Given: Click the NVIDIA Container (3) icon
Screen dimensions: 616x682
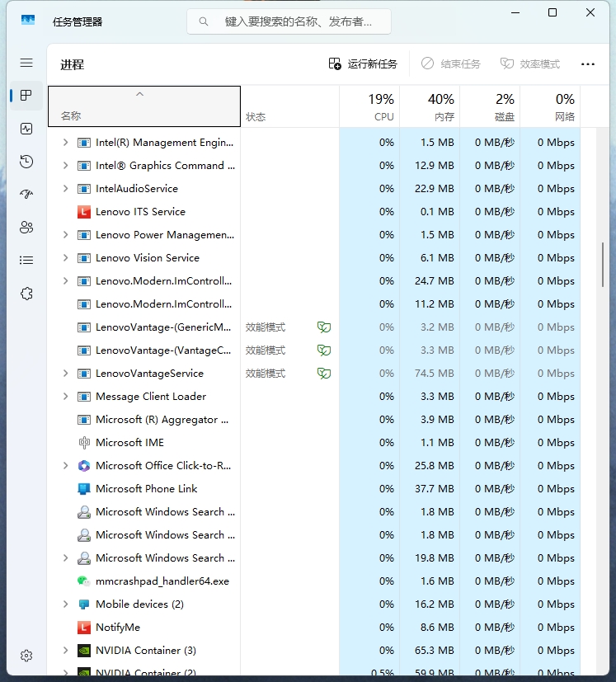Looking at the screenshot, I should pyautogui.click(x=83, y=650).
